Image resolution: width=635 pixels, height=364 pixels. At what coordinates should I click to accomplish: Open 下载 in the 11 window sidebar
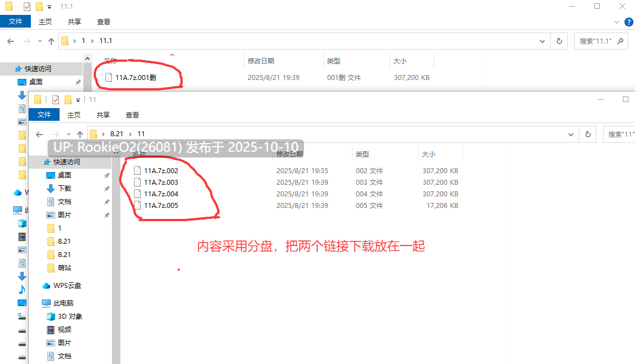65,188
